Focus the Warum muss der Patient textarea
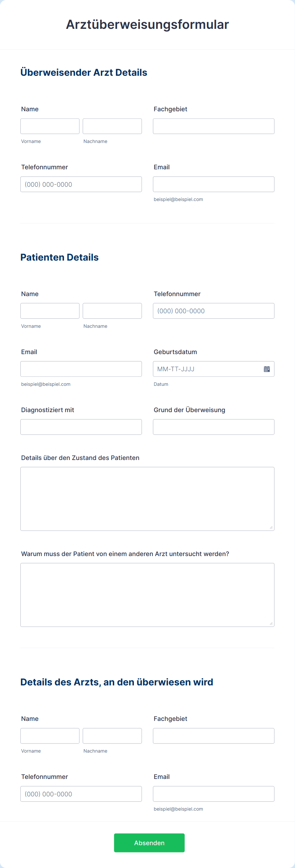 pos(147,595)
